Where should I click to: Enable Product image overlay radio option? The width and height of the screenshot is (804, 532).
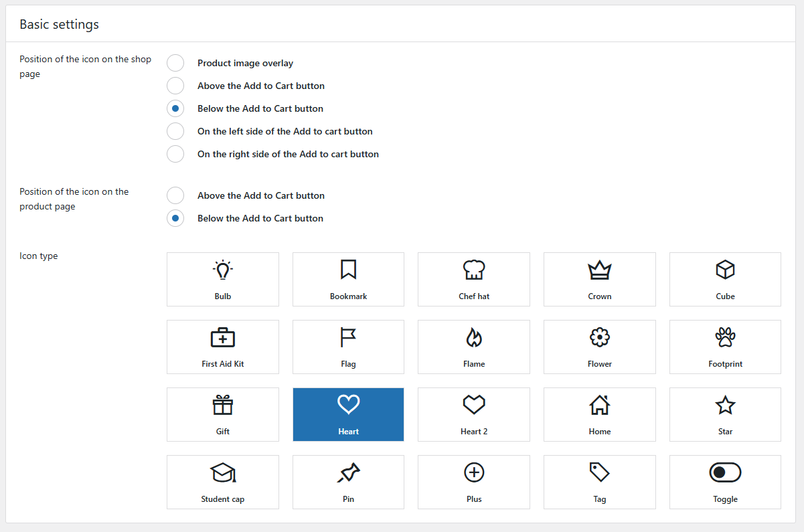[x=175, y=63]
